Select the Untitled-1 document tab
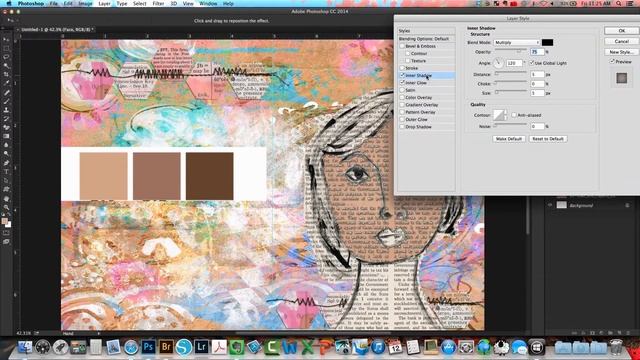This screenshot has height=360, width=640. tap(57, 29)
